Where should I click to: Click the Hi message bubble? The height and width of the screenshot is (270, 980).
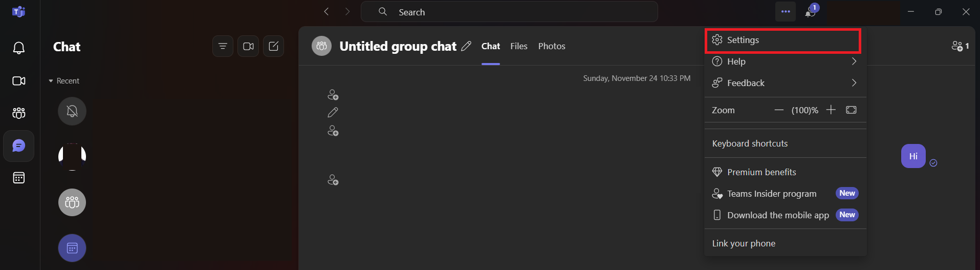[x=913, y=156]
